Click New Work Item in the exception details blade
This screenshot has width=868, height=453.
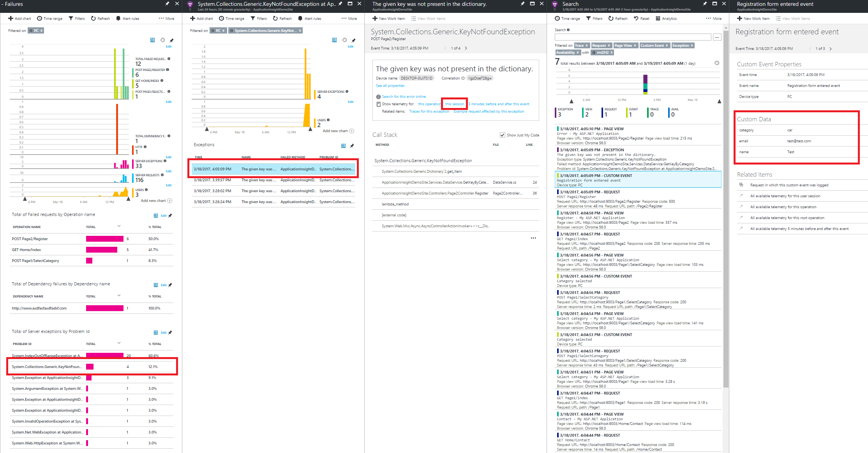coord(388,18)
